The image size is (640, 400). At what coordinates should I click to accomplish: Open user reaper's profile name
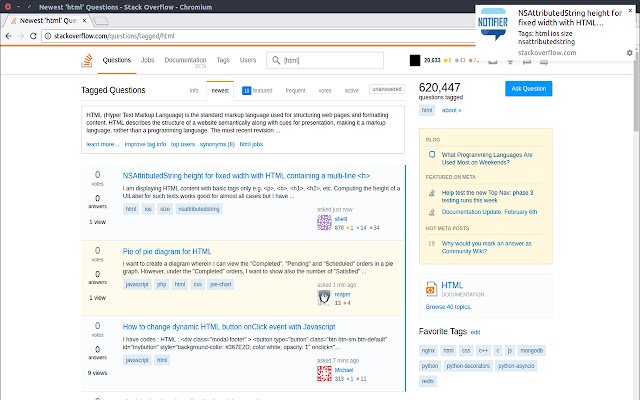(x=342, y=294)
